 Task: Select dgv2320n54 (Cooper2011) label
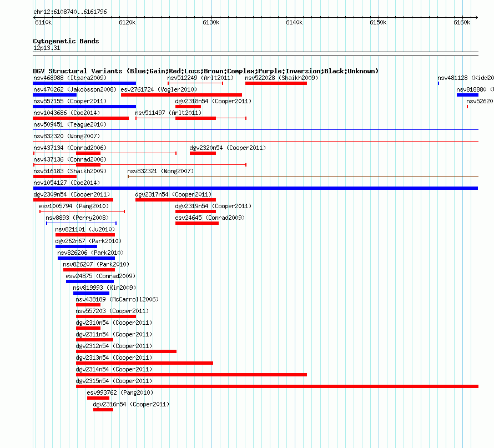tap(228, 148)
